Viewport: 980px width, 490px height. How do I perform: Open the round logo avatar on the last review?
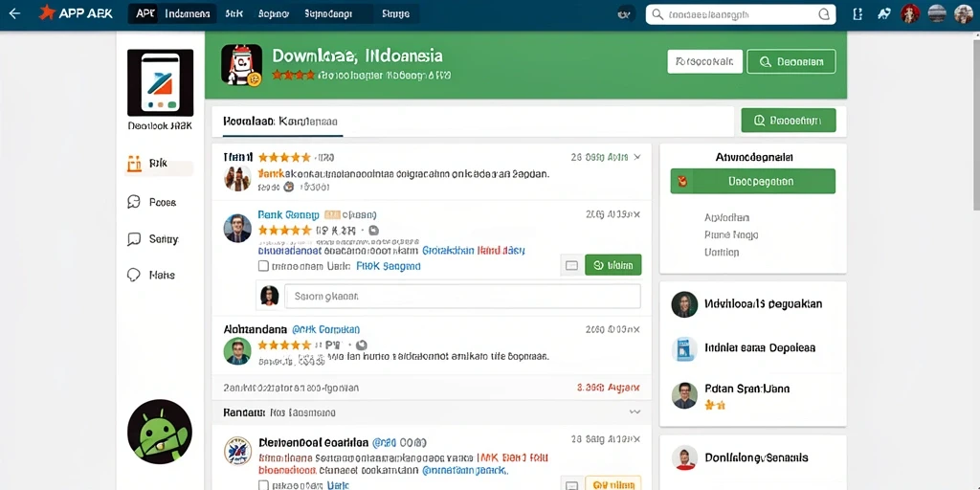coord(237,451)
